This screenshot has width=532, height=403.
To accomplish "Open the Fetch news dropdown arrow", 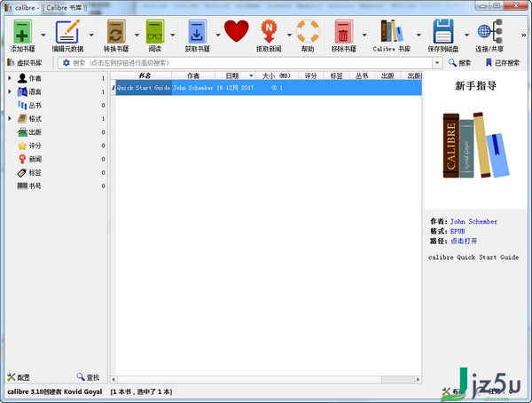I will (289, 35).
